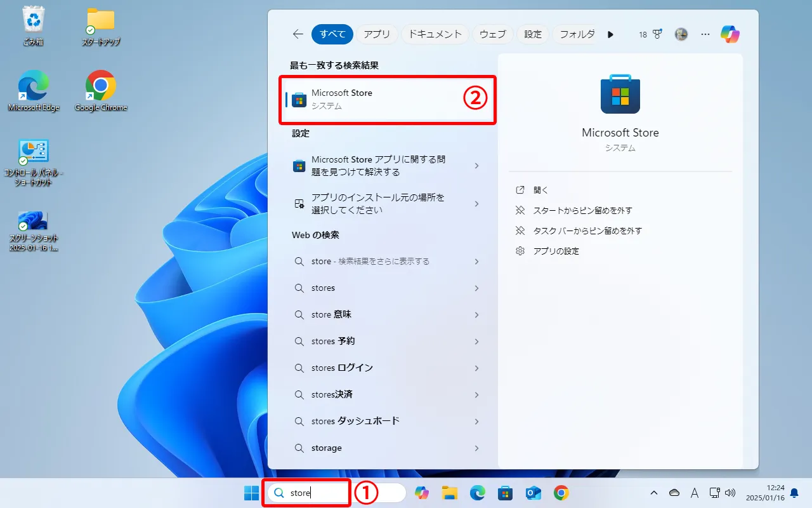Screen dimensions: 812x508
Task: Select web suggestion stores ログイン
Action: point(388,368)
